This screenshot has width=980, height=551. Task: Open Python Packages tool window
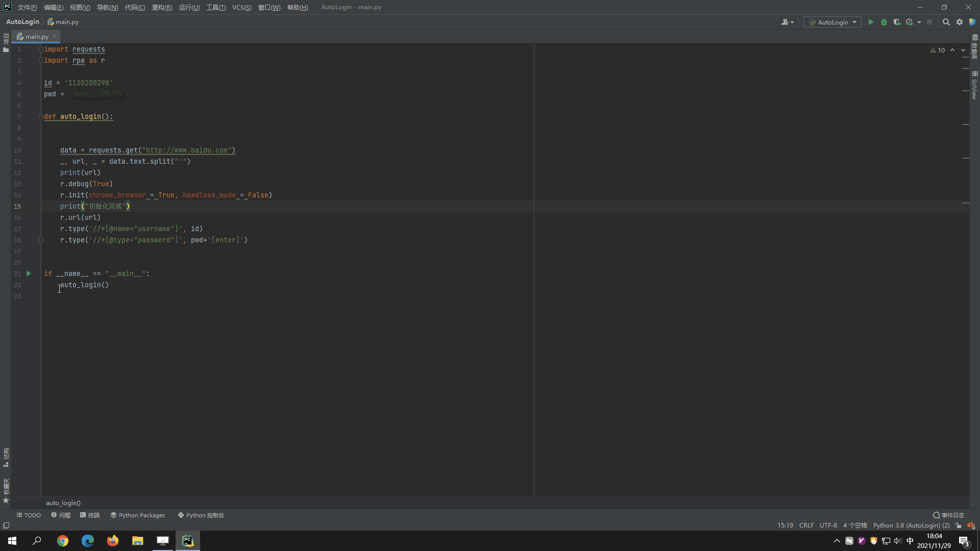tap(138, 515)
